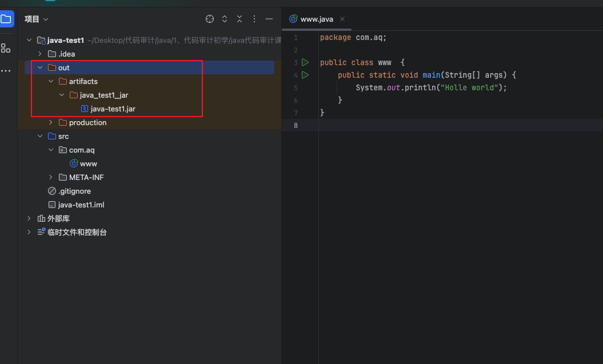Select the src folder row

click(149, 137)
